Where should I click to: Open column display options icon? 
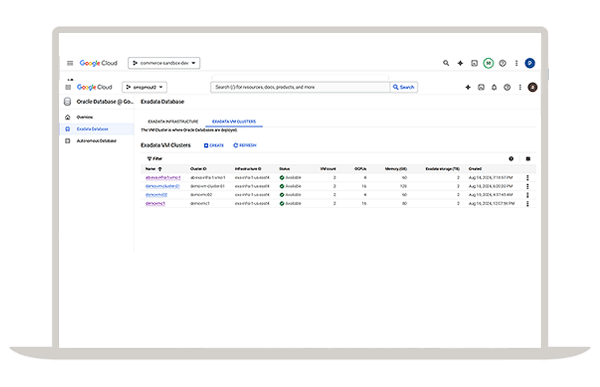pyautogui.click(x=528, y=158)
